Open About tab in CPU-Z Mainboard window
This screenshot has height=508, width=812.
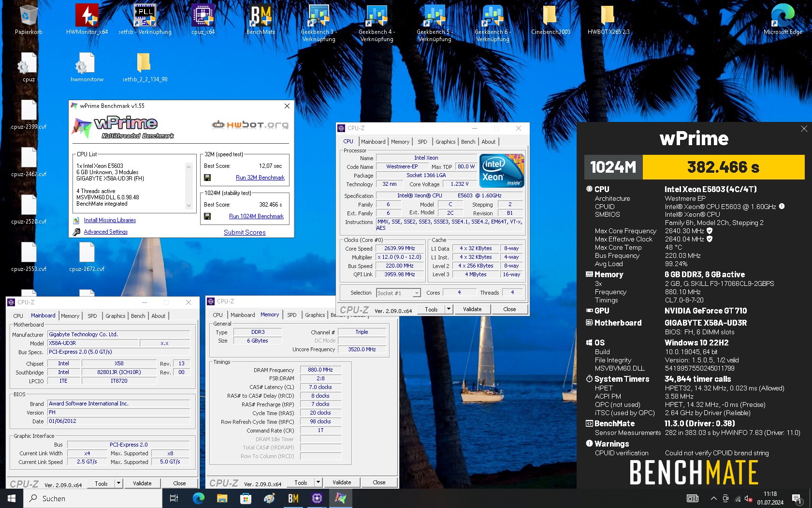(158, 316)
